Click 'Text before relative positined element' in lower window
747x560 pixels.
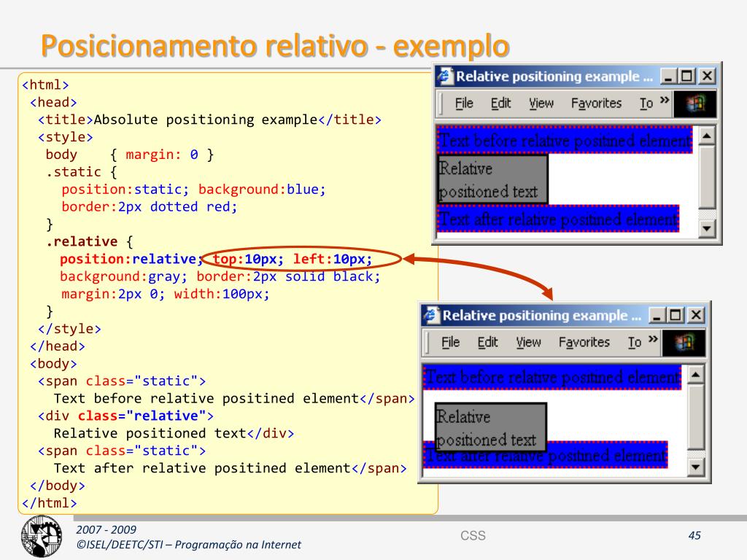tap(552, 377)
